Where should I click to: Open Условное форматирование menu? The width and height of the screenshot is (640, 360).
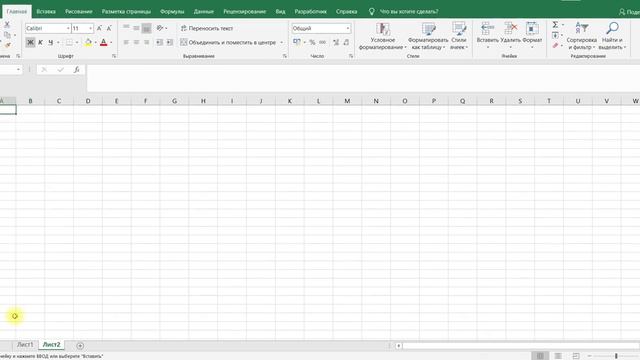[x=382, y=36]
